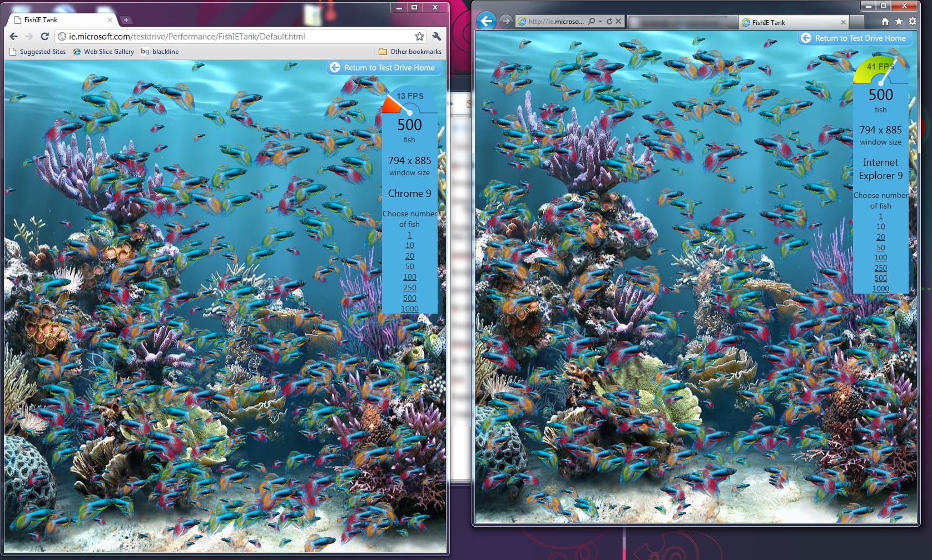Select 10 fish in Chrome window
The height and width of the screenshot is (560, 932).
409,245
